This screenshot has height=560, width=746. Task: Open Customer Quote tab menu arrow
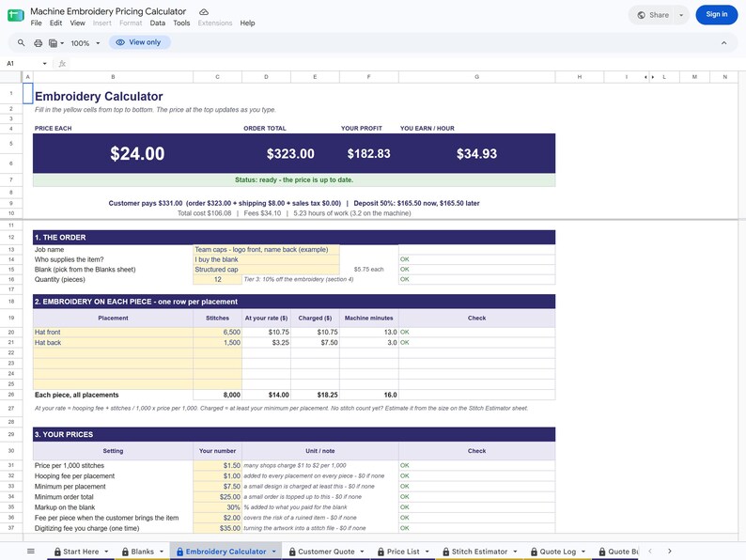pyautogui.click(x=362, y=552)
